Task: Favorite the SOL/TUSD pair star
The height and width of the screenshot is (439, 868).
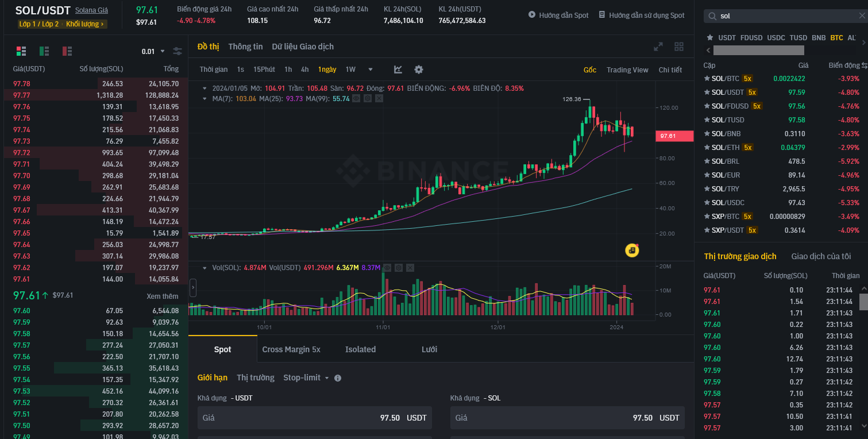Action: pyautogui.click(x=707, y=120)
